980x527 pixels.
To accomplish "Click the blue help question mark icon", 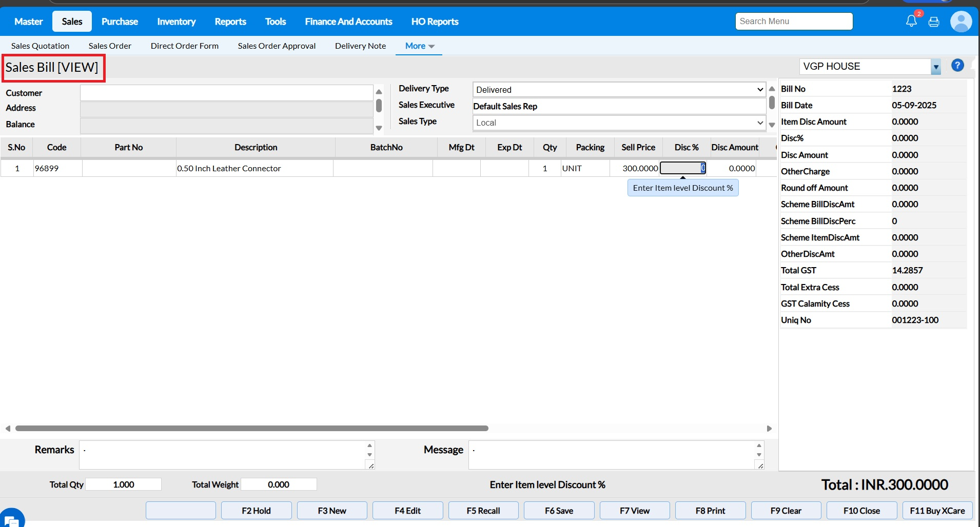I will (x=957, y=66).
